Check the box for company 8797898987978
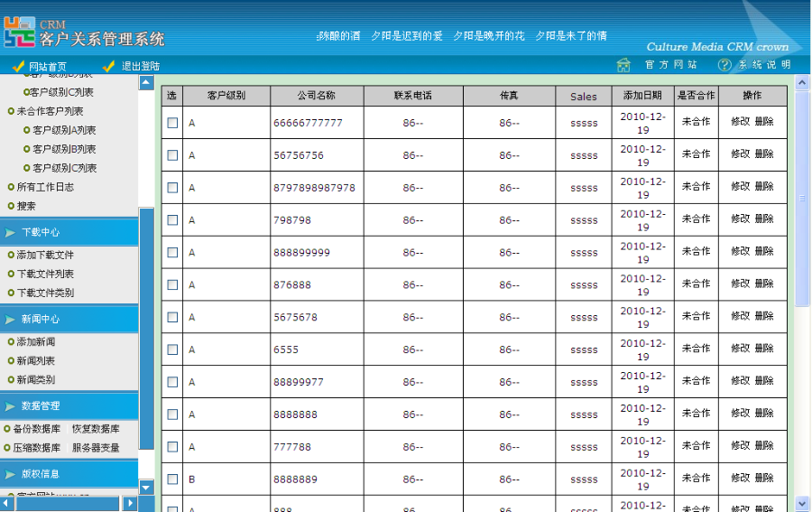Viewport: 812px width, 512px height. (x=172, y=188)
